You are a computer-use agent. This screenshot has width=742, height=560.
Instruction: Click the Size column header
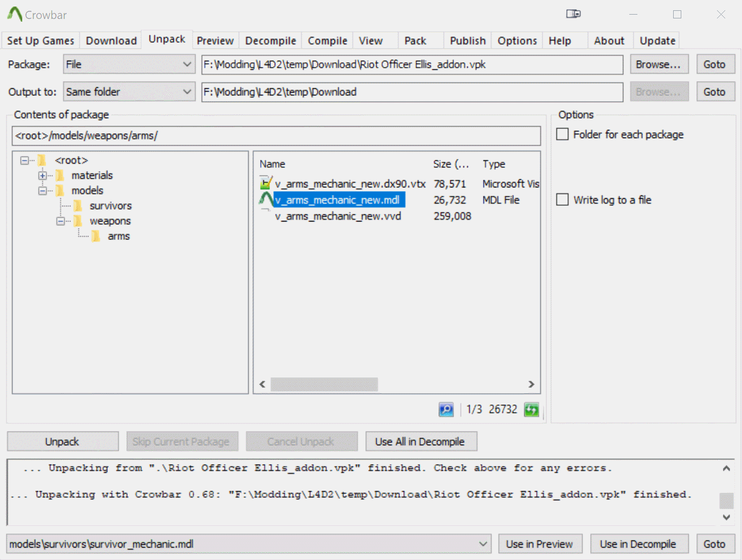point(451,164)
